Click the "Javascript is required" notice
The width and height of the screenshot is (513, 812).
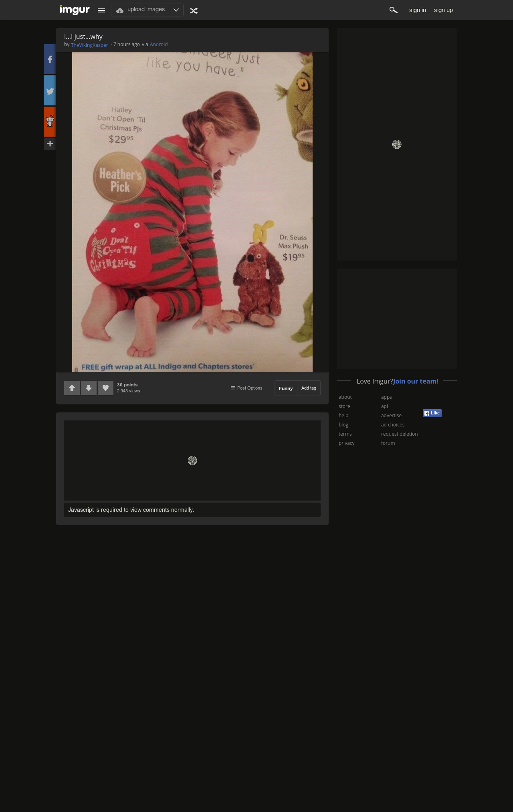pos(192,510)
